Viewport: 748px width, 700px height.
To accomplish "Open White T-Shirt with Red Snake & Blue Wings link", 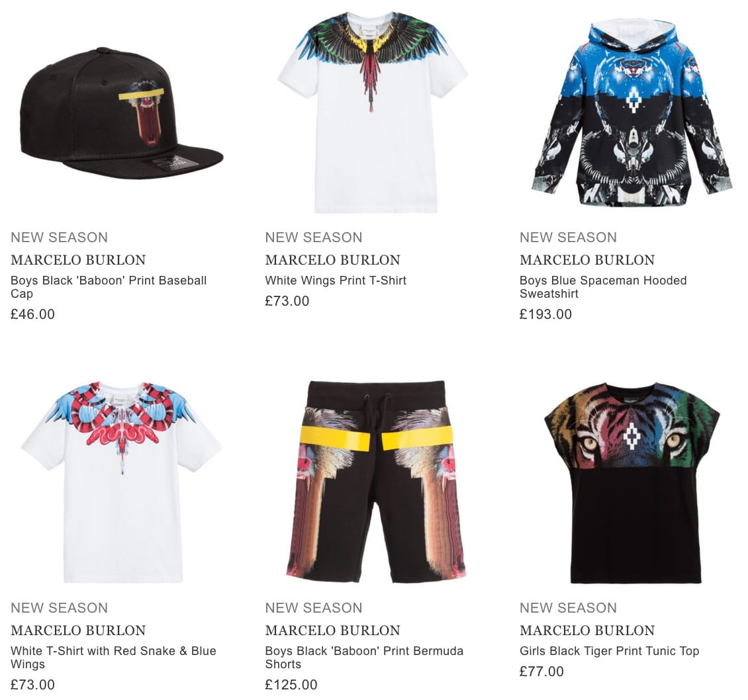I will pos(114,657).
